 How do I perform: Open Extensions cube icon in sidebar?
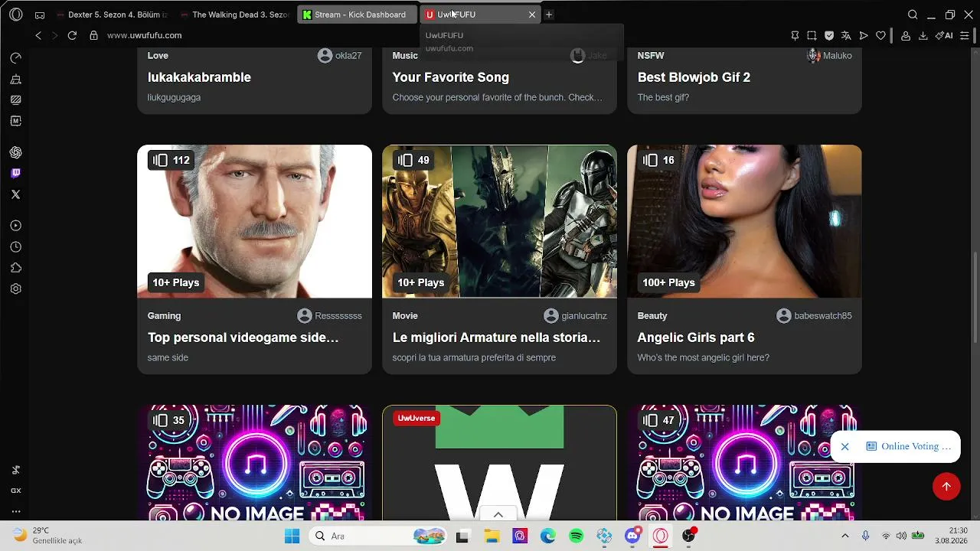(x=16, y=268)
